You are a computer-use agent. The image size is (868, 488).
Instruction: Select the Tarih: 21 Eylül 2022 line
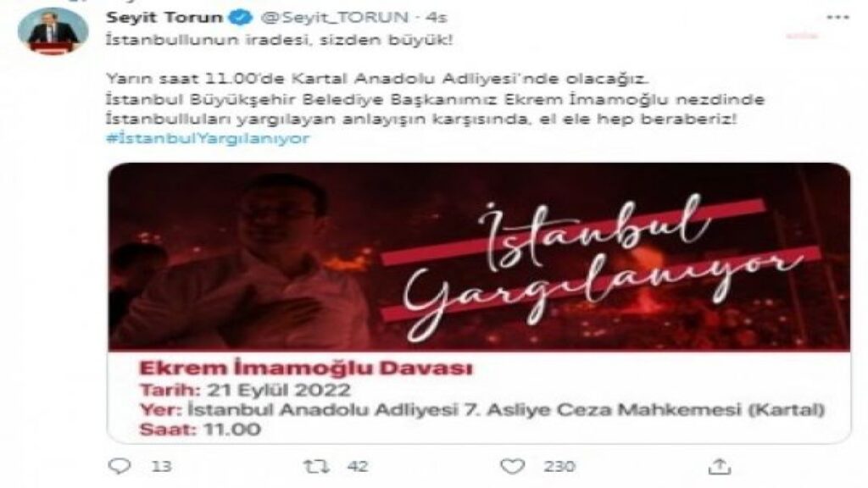point(245,390)
